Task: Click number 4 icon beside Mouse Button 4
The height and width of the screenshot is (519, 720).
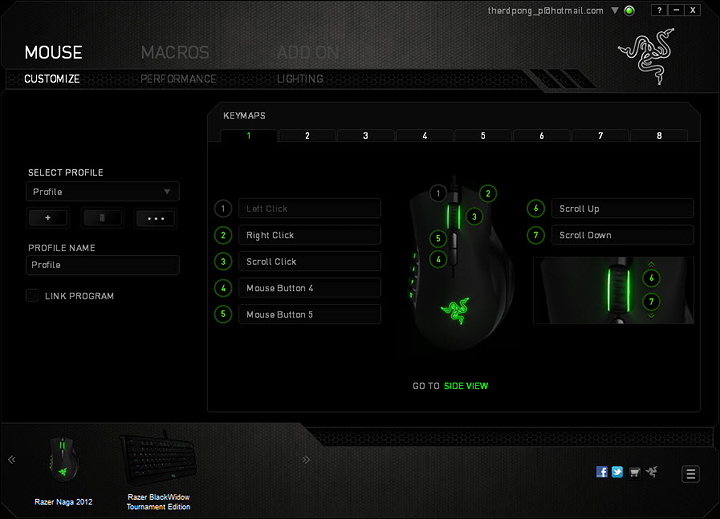Action: coord(223,288)
